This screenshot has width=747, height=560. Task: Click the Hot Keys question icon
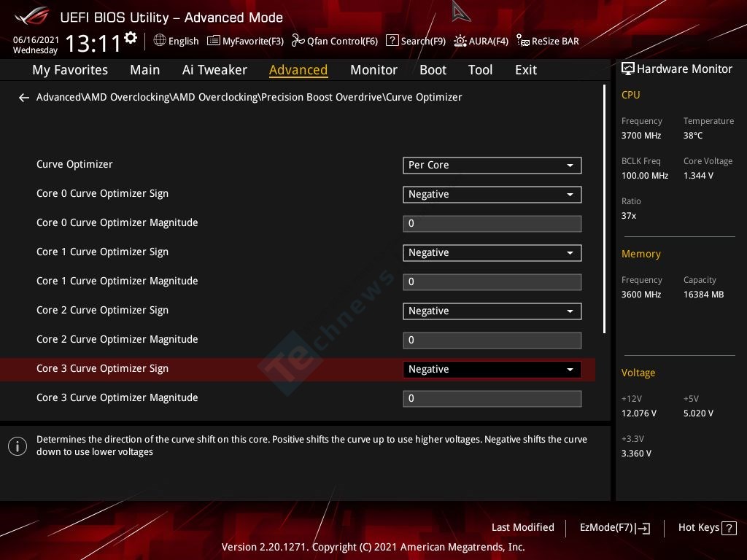(729, 528)
